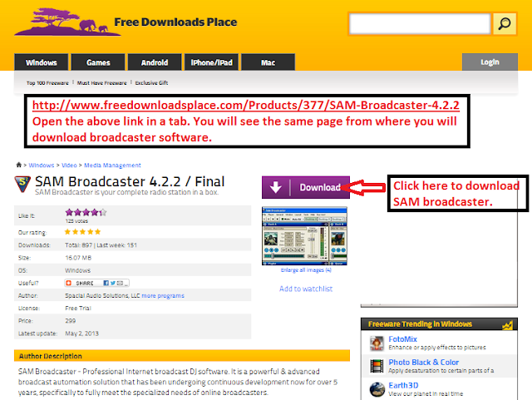Click the site search input field
The height and width of the screenshot is (400, 532).
coord(420,24)
